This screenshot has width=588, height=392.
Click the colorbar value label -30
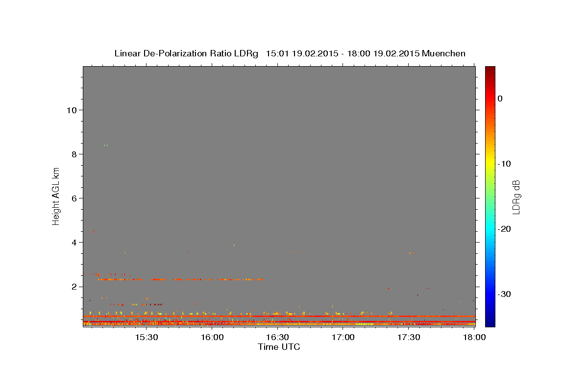(504, 294)
